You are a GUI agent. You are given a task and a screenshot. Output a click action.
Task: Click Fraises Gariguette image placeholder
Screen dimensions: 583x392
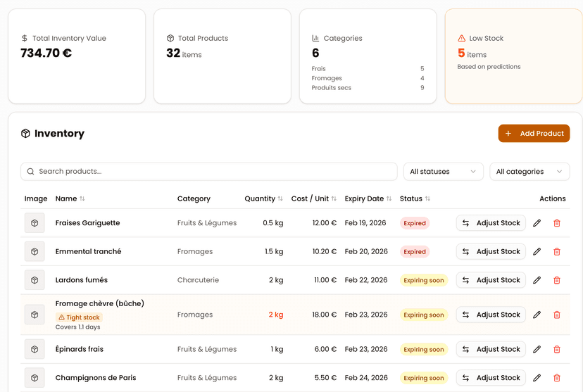coord(35,223)
